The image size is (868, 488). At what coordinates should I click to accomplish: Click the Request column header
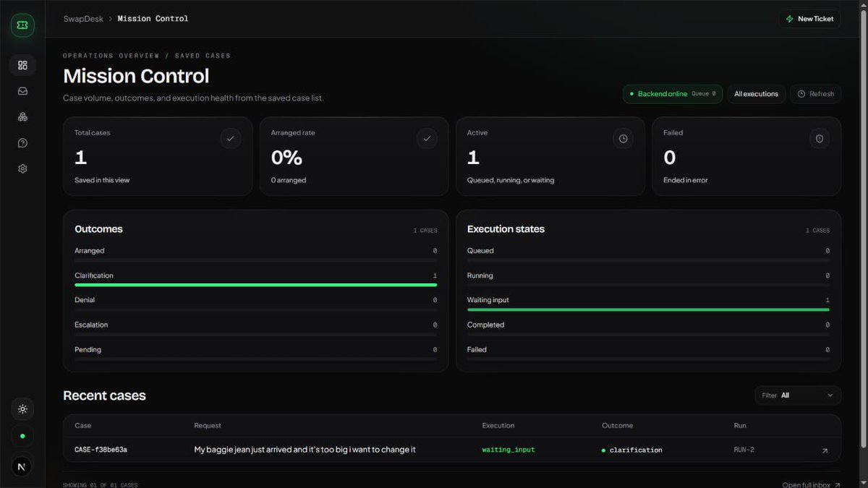coord(208,426)
